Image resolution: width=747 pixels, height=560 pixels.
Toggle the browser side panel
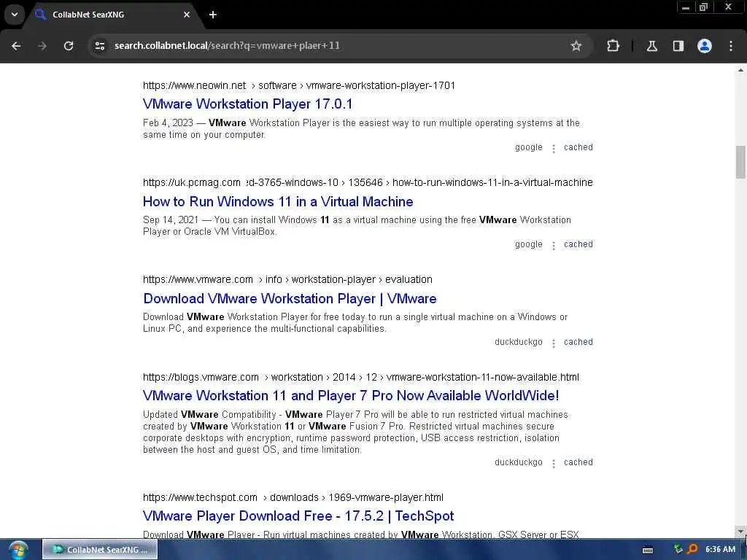tap(678, 46)
